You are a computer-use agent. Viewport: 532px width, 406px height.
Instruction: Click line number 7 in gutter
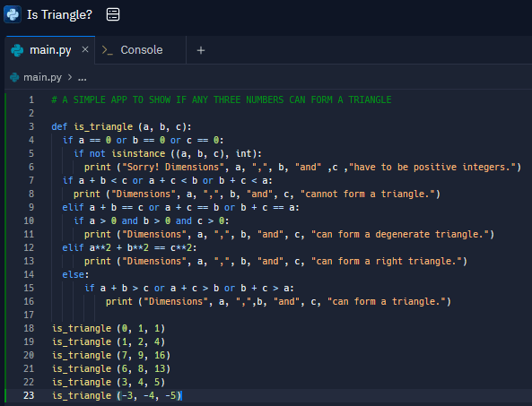tap(31, 181)
